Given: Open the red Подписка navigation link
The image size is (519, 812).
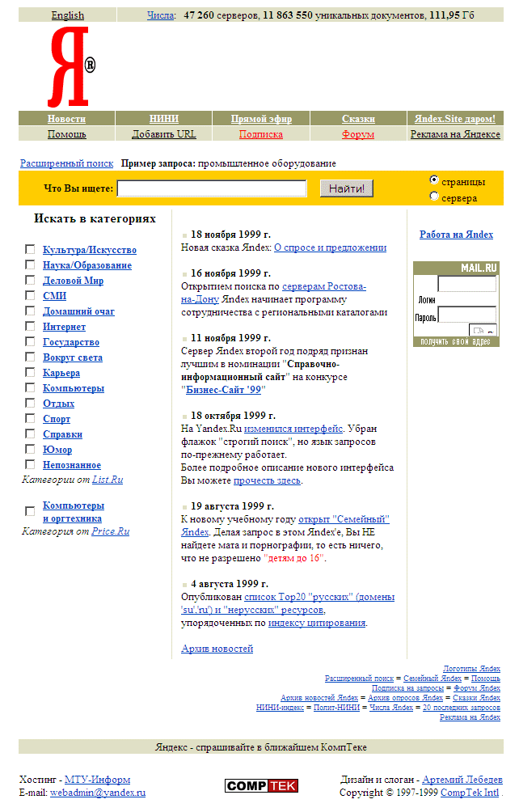Looking at the screenshot, I should (261, 134).
